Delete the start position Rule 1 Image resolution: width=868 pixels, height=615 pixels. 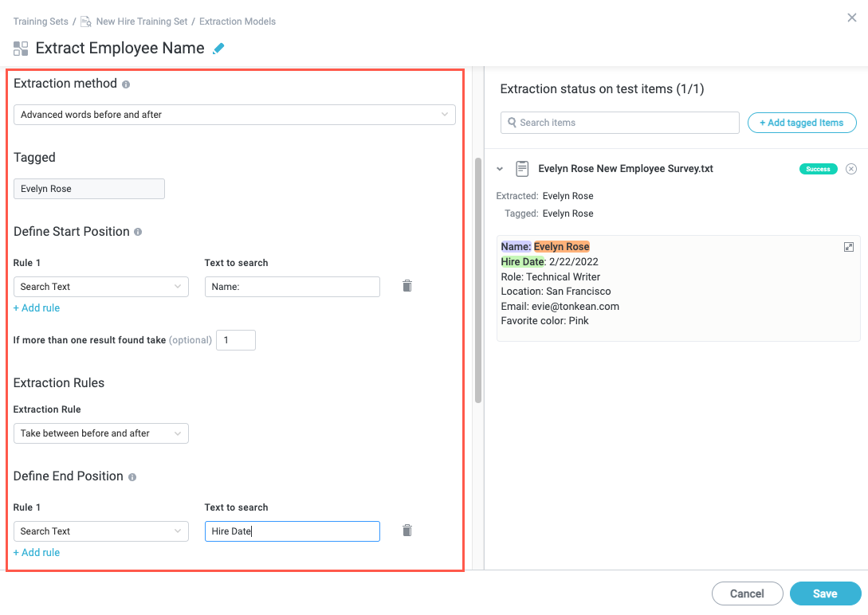pos(407,286)
